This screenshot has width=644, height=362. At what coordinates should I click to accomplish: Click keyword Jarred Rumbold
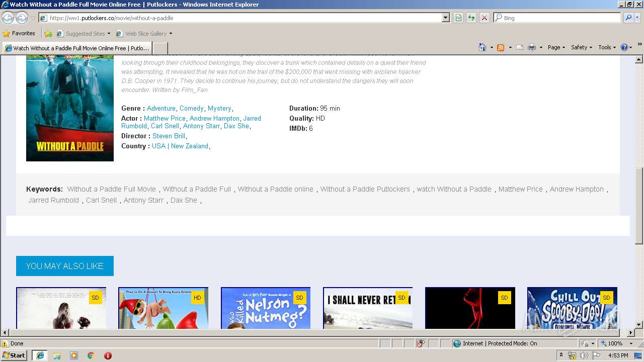pos(54,200)
